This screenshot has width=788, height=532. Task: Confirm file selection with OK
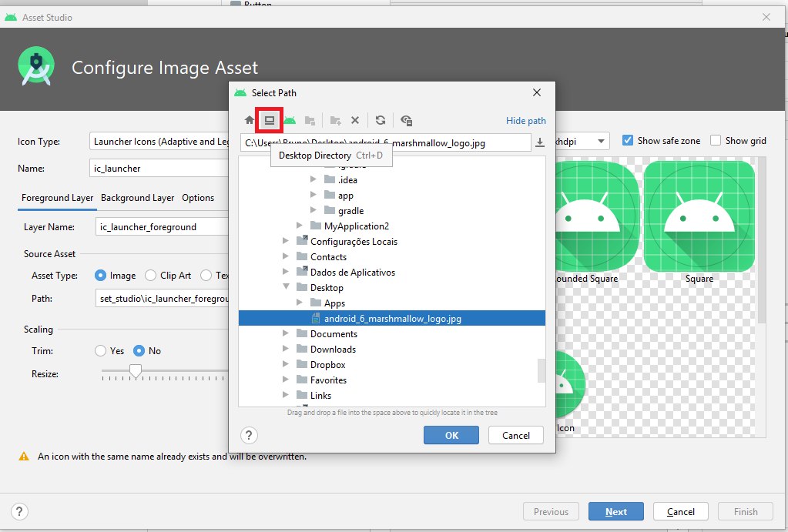tap(451, 436)
